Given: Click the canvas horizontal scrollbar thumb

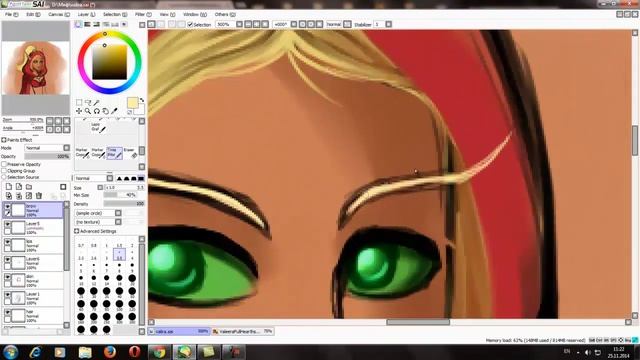Looking at the screenshot, I should point(418,322).
